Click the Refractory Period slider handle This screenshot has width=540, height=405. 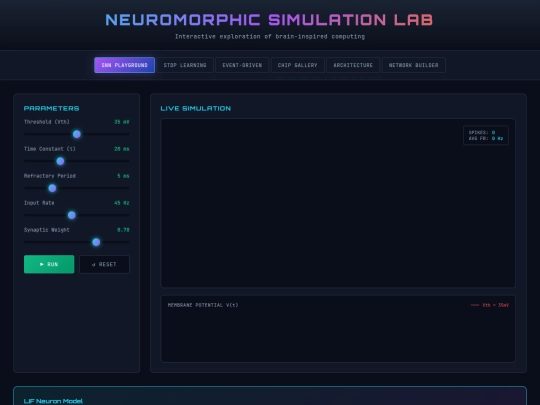[52, 188]
